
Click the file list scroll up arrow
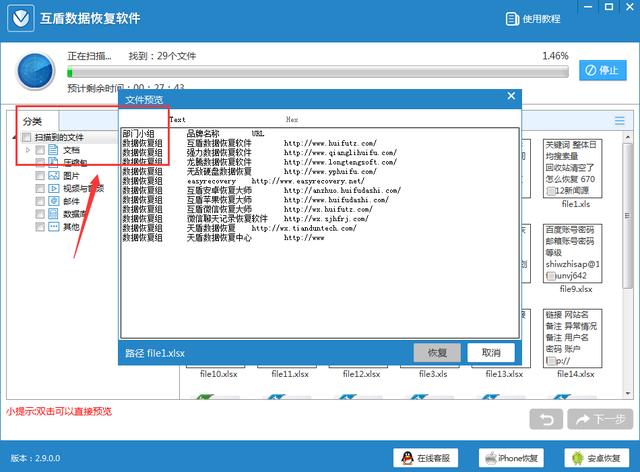pyautogui.click(x=628, y=137)
